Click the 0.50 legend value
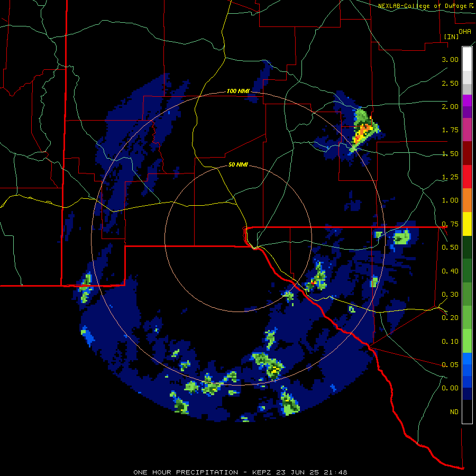The width and height of the screenshot is (476, 476). [x=450, y=248]
